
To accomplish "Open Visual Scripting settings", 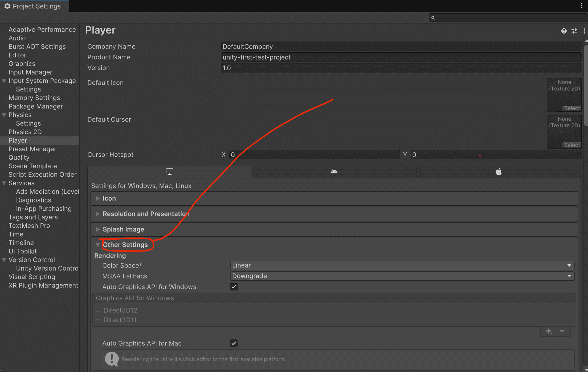I will click(x=32, y=277).
